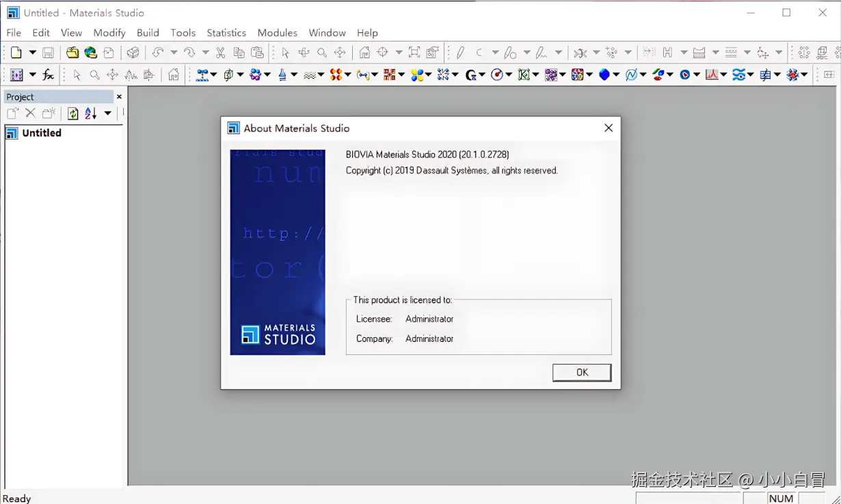The image size is (841, 504).
Task: Open the red spectrum module dropdown arrow
Action: (723, 75)
